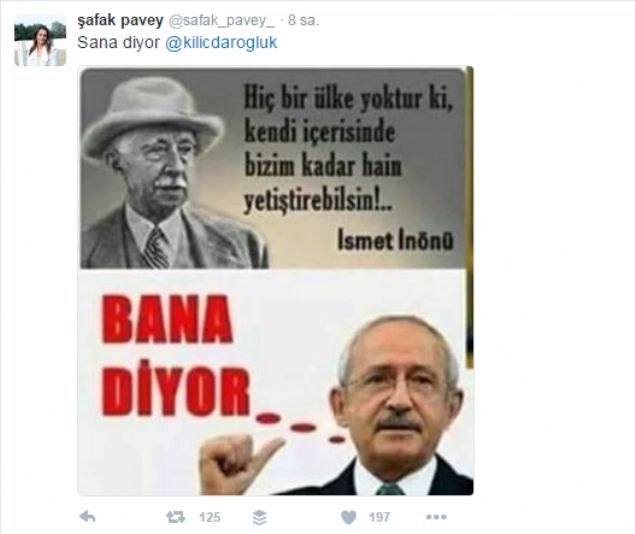635x534 pixels.
Task: Open the stacked layers icon under the tweet
Action: coord(259,517)
